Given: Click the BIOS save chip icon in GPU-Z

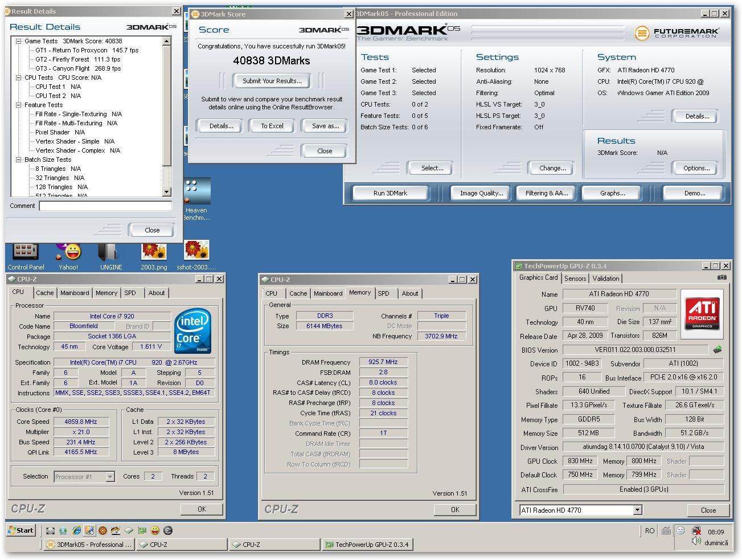Looking at the screenshot, I should (x=718, y=349).
